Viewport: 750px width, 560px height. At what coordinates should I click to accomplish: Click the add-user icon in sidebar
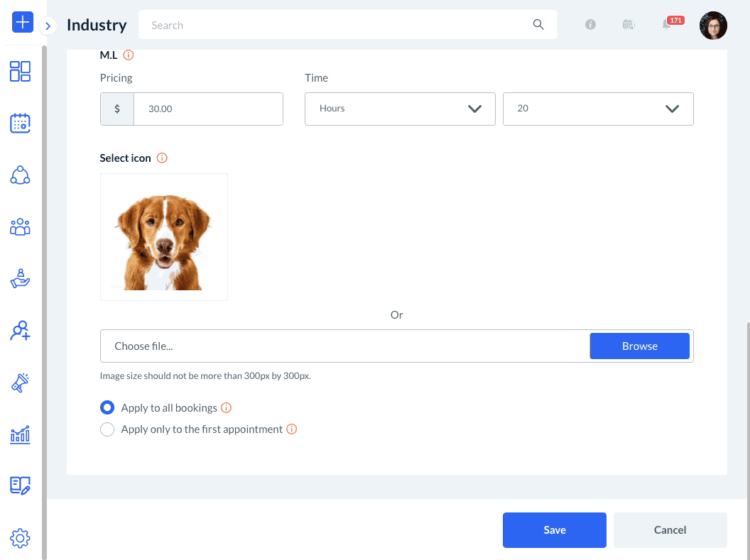coord(20,331)
